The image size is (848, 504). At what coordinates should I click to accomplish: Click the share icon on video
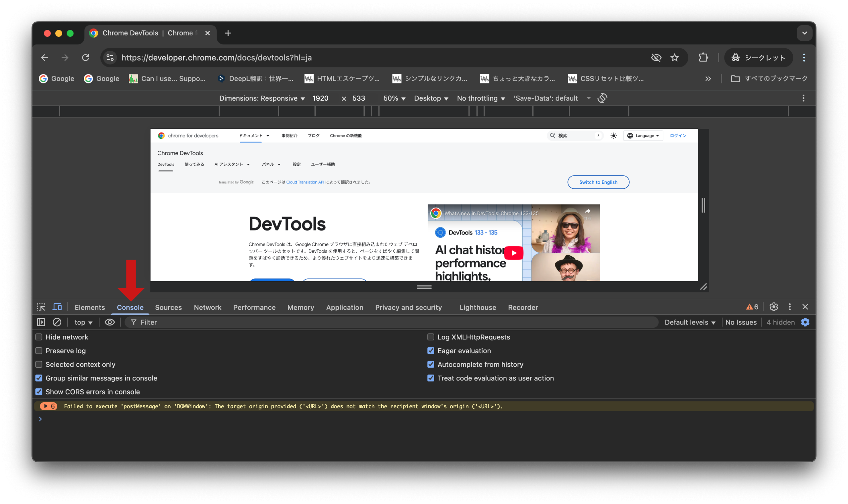pyautogui.click(x=587, y=211)
